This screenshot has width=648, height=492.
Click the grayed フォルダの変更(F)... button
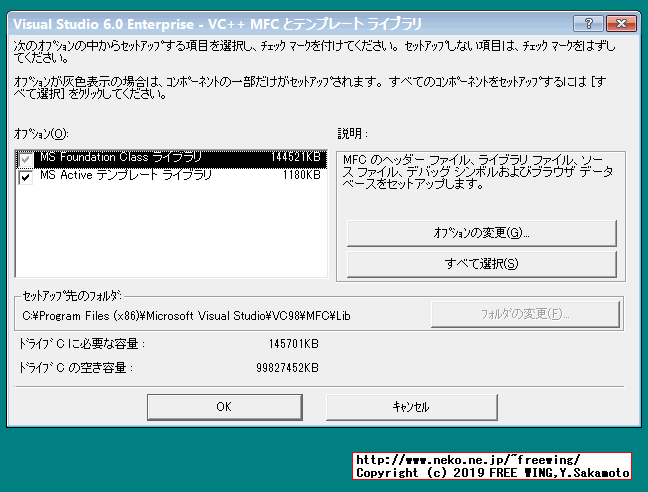(525, 314)
